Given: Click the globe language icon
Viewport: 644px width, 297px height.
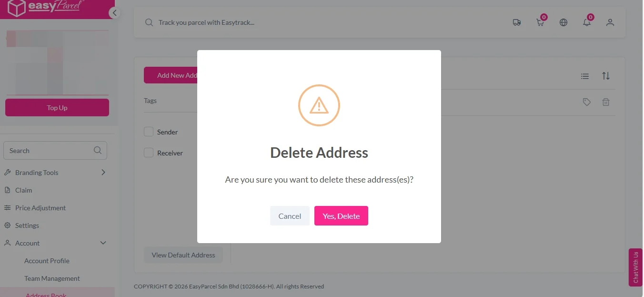Looking at the screenshot, I should (563, 22).
